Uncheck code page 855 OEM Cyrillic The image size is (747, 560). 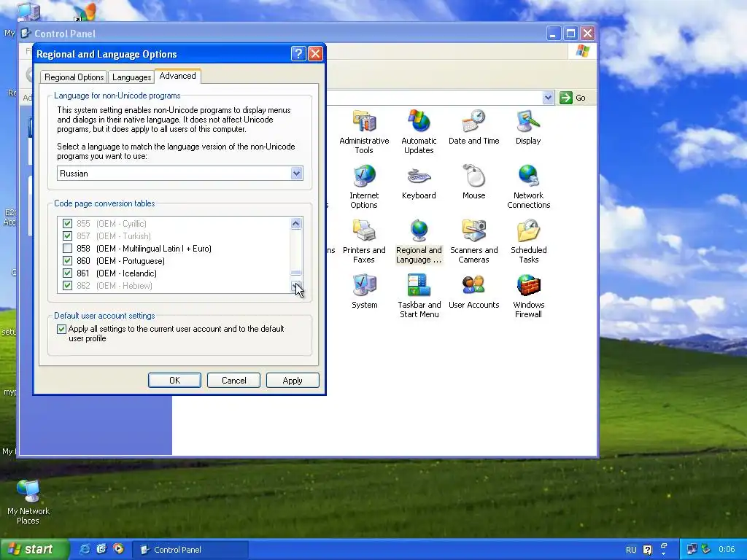coord(67,223)
